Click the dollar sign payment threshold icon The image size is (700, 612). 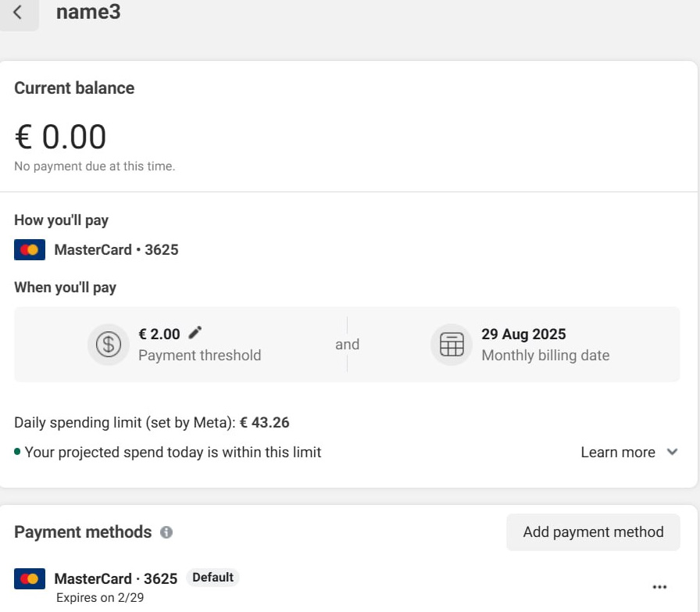[108, 345]
